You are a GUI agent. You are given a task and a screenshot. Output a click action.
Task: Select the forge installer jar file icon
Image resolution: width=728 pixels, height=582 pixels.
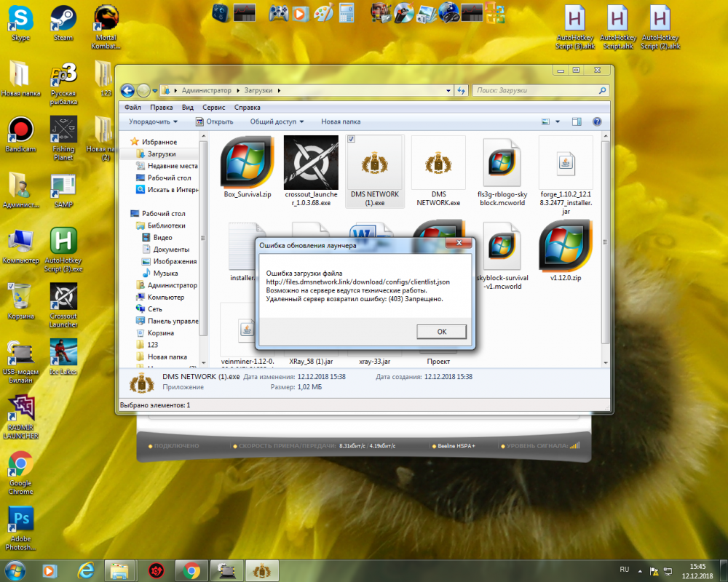point(566,162)
